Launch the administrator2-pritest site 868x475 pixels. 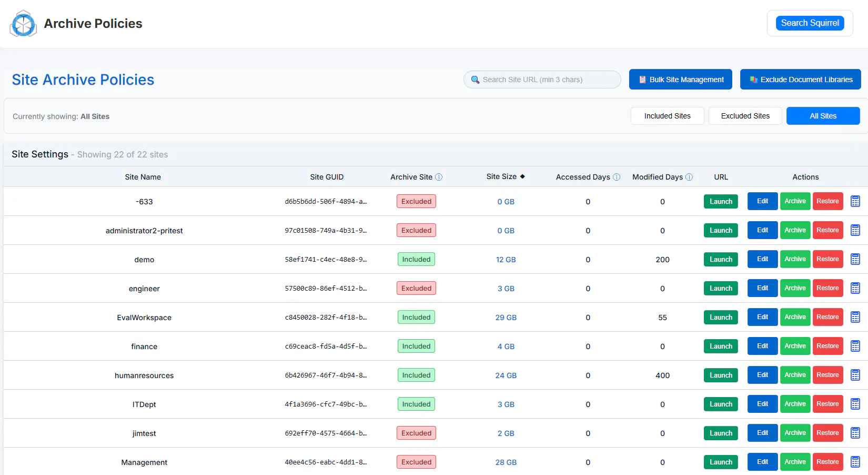coord(721,230)
